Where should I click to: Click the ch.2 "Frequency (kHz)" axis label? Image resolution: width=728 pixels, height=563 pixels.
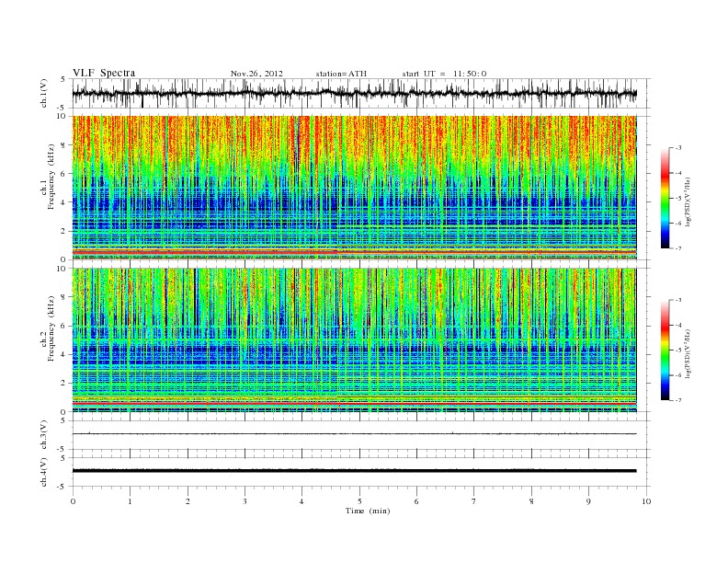point(51,327)
